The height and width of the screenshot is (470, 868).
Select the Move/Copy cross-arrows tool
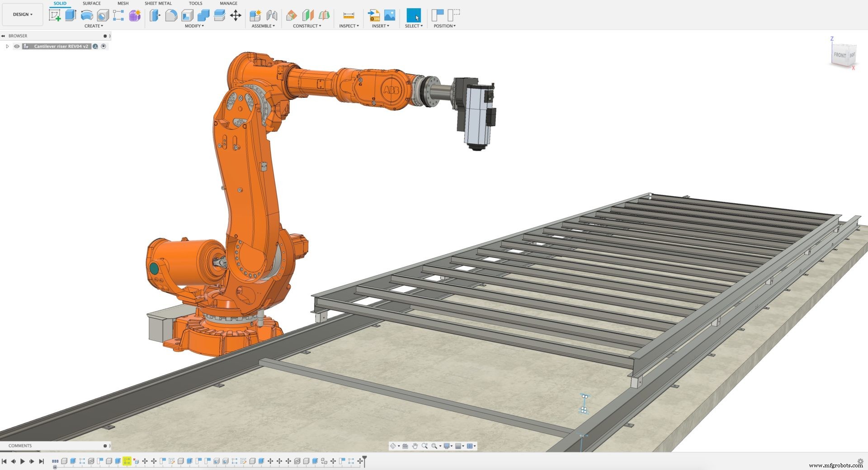coord(236,15)
